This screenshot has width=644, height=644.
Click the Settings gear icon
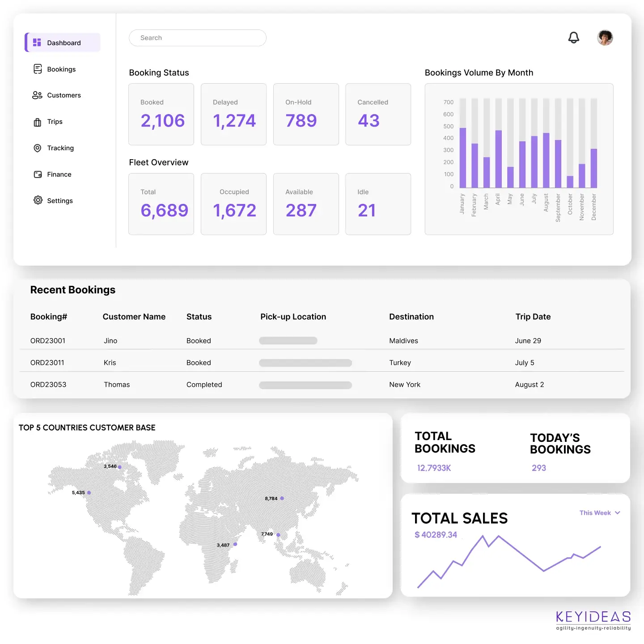point(38,200)
